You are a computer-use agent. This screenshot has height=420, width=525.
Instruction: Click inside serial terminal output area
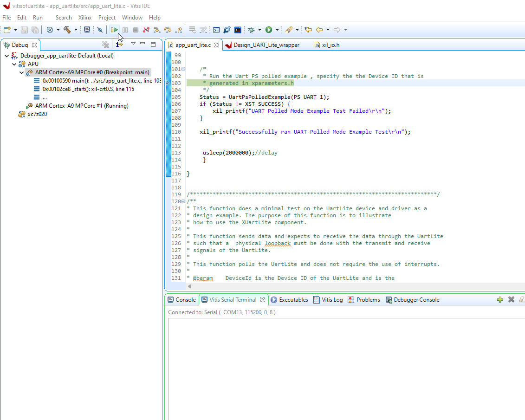pyautogui.click(x=347, y=369)
